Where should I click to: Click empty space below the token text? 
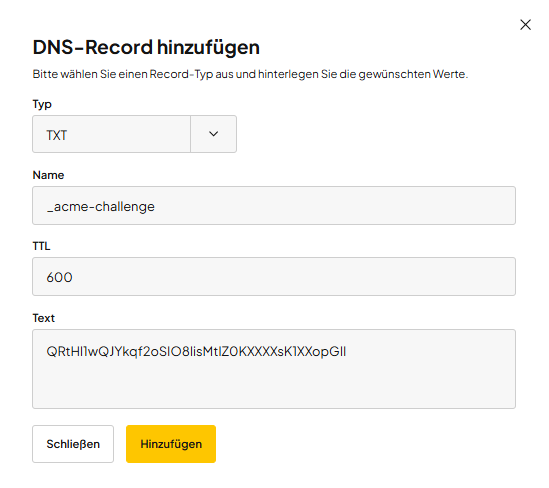(x=274, y=385)
